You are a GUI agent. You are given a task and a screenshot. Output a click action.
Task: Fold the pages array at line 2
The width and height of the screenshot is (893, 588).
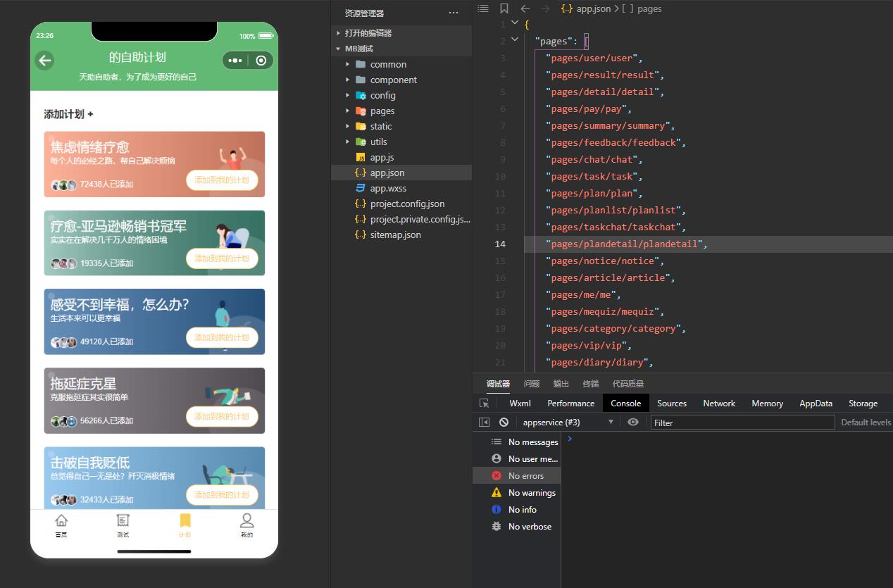515,40
